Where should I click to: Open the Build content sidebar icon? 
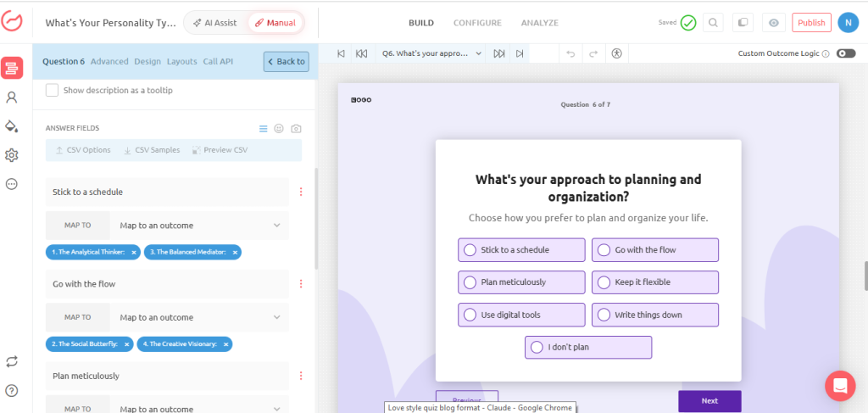12,68
